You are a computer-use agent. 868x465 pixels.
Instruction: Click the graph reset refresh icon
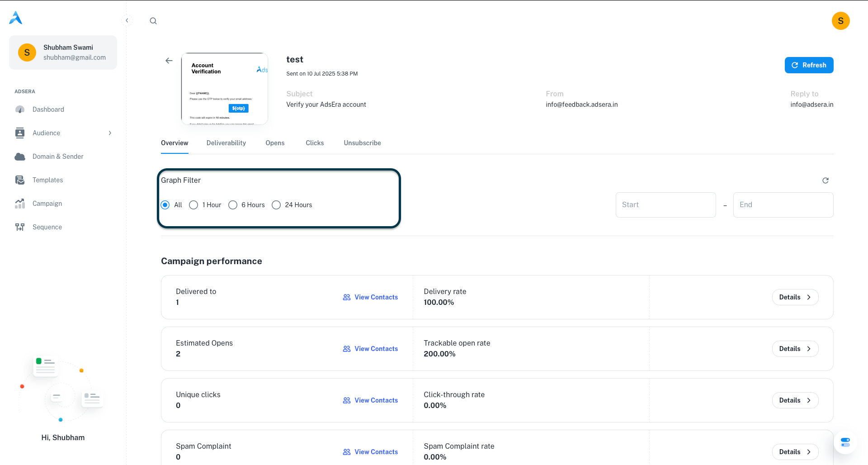click(x=825, y=180)
